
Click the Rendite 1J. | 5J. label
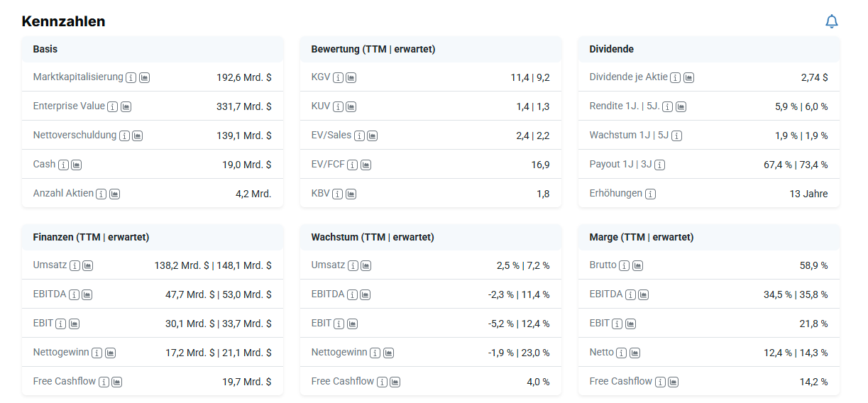pyautogui.click(x=625, y=106)
